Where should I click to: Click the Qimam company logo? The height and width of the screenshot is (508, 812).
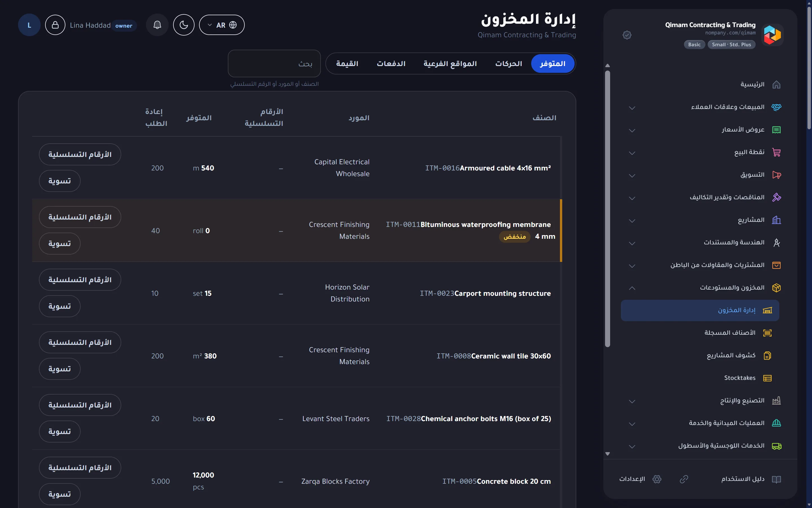tap(772, 35)
